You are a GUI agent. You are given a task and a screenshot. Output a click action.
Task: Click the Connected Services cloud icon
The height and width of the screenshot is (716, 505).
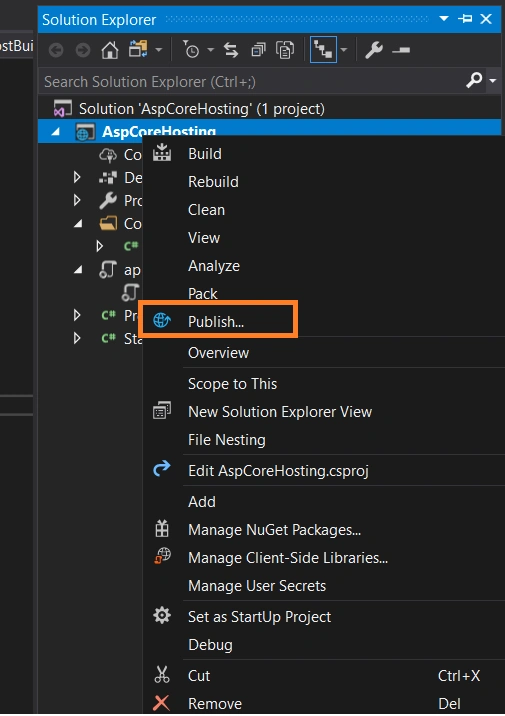pos(108,155)
